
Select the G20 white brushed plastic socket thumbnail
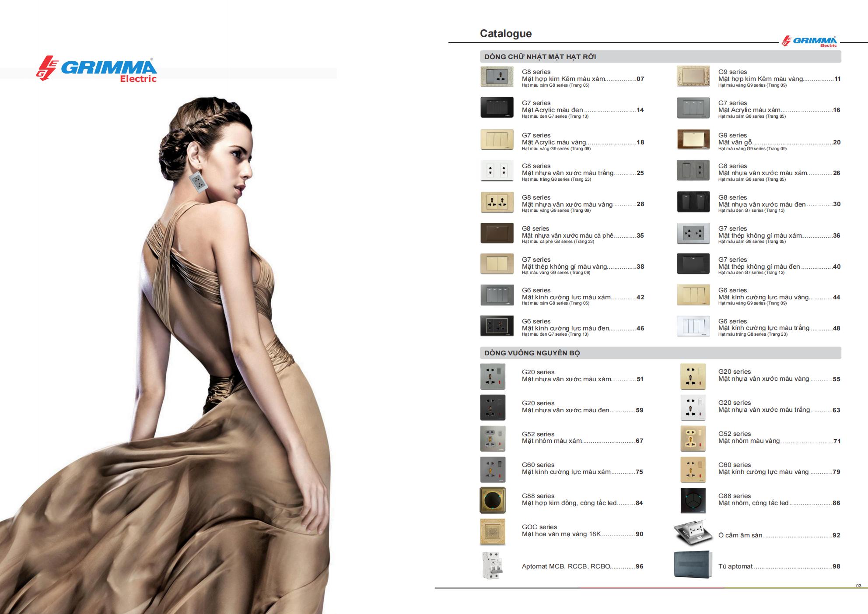point(693,407)
